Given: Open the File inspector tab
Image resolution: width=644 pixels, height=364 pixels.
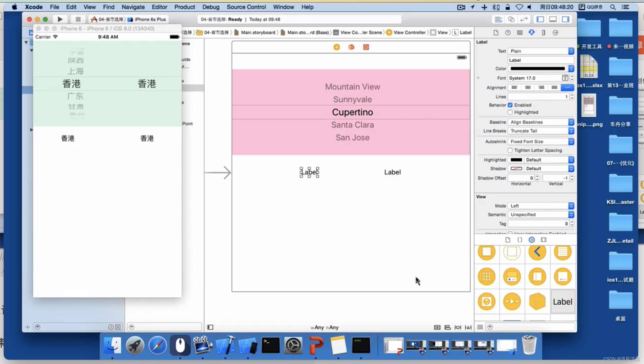Looking at the screenshot, I should (496, 32).
